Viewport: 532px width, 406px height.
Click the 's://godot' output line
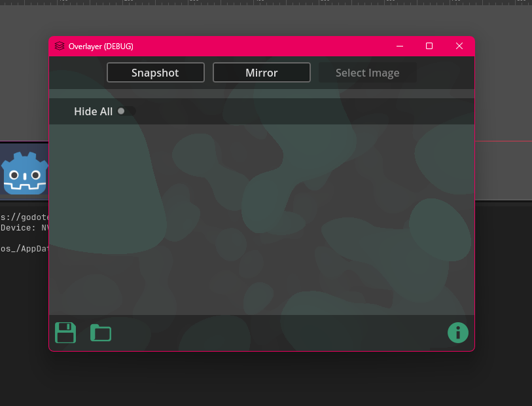[24, 217]
